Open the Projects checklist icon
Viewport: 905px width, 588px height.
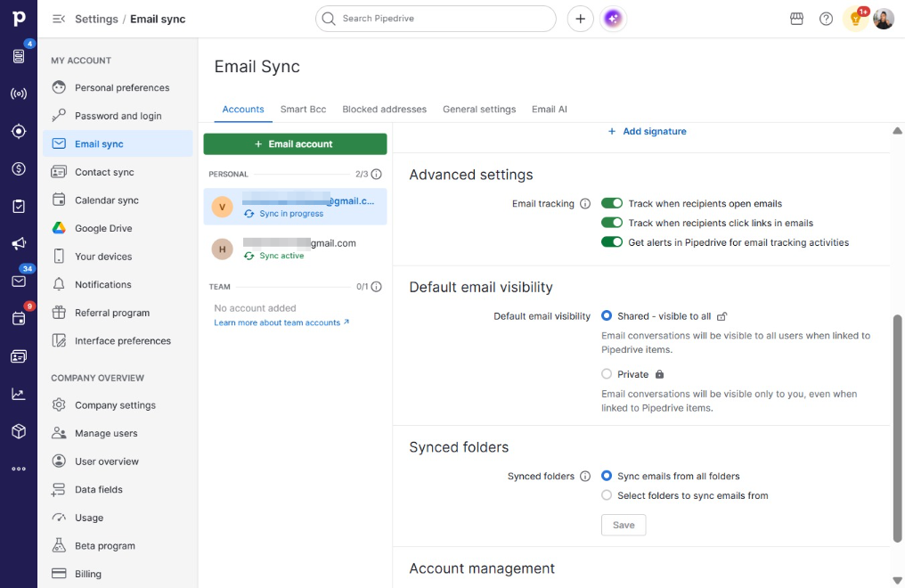point(19,206)
